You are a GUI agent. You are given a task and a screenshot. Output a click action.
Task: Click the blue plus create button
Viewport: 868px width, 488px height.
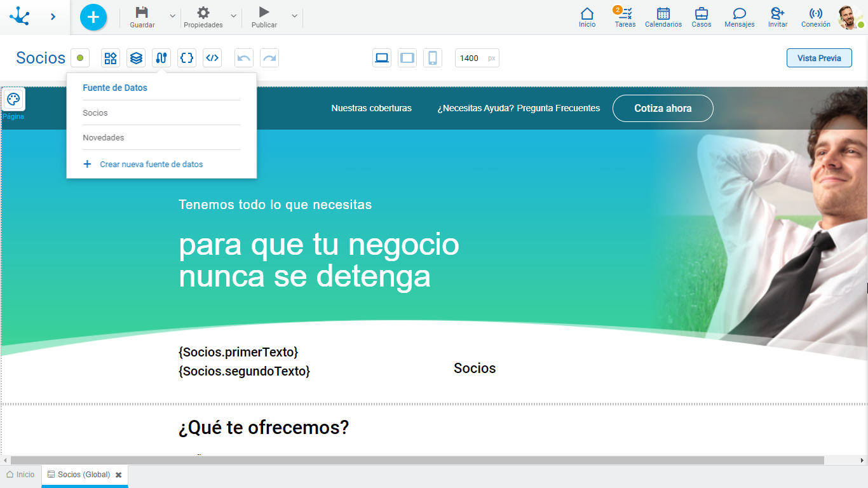pyautogui.click(x=93, y=17)
